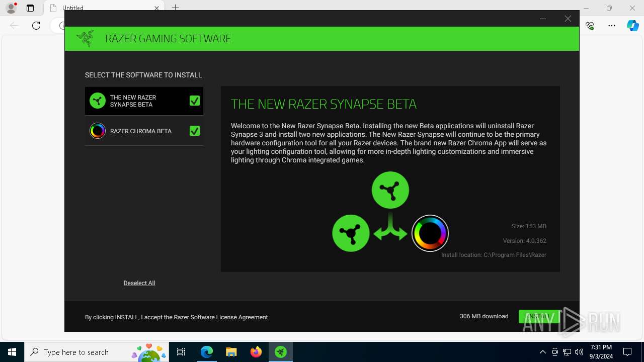Click the green INSTALL button
This screenshot has height=362, width=644.
coord(539,316)
